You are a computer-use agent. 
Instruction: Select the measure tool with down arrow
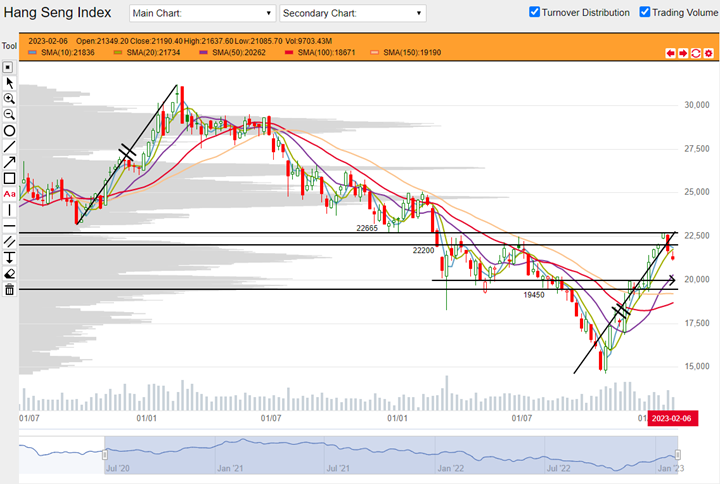pyautogui.click(x=9, y=258)
